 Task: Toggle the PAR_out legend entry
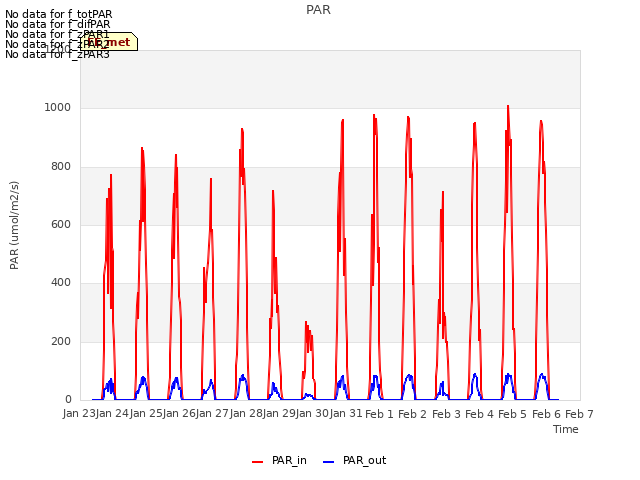[x=354, y=460]
